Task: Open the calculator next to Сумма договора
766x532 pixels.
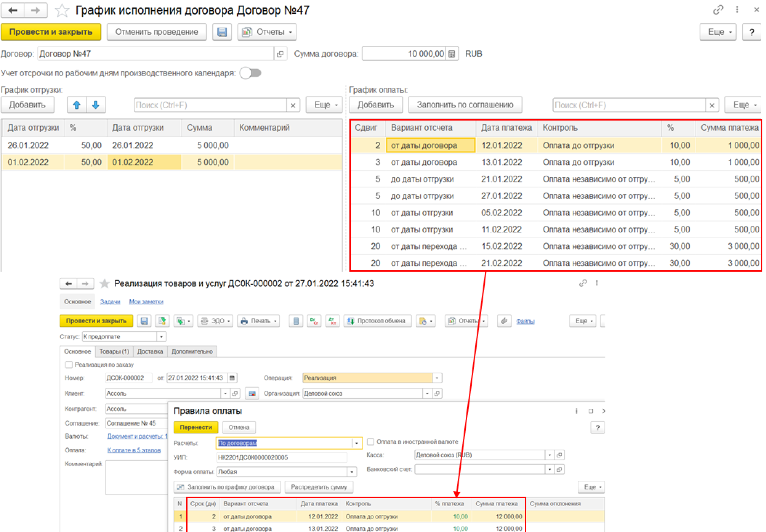Action: [451, 54]
